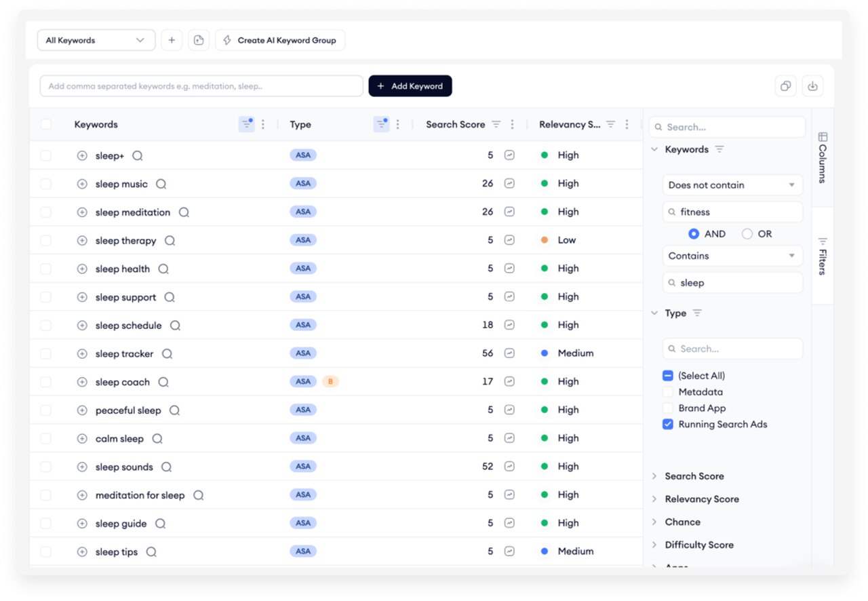Image resolution: width=868 pixels, height=601 pixels.
Task: Click the filter panel Search field
Action: coord(728,127)
